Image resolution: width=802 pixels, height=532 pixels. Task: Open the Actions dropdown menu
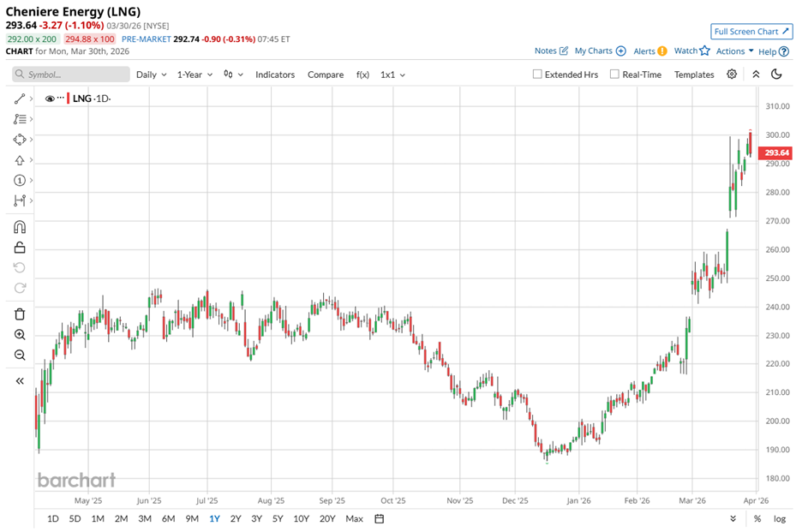734,51
